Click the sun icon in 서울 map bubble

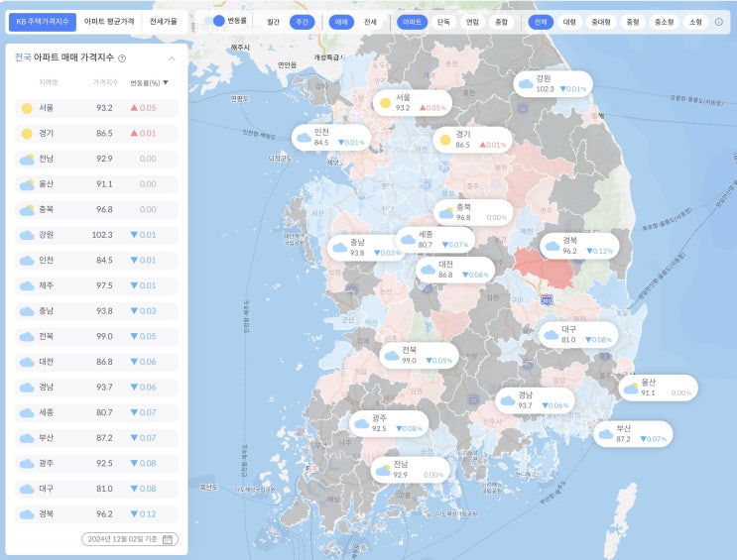click(x=386, y=103)
